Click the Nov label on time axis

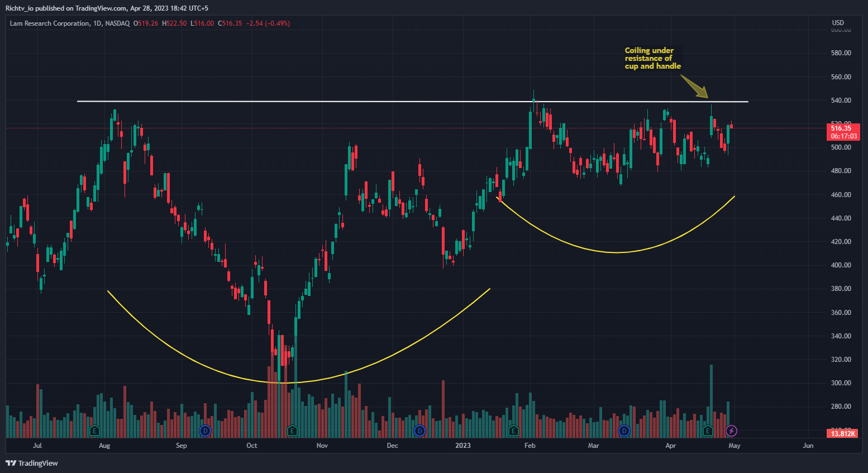[x=322, y=446]
